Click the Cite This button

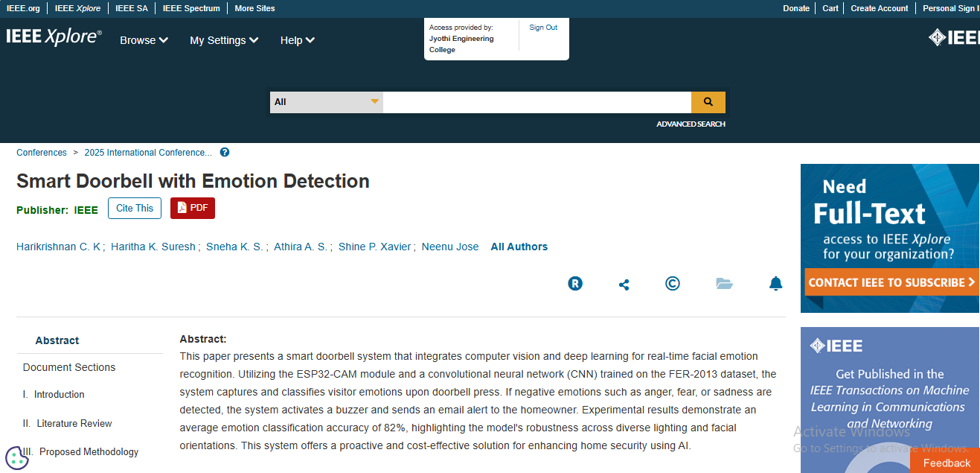point(135,209)
